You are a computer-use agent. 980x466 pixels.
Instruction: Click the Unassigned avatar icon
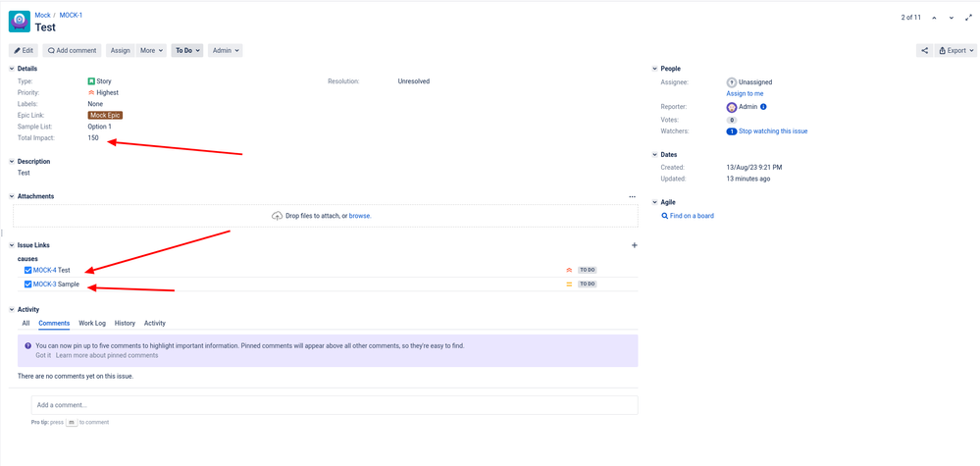[x=731, y=81]
